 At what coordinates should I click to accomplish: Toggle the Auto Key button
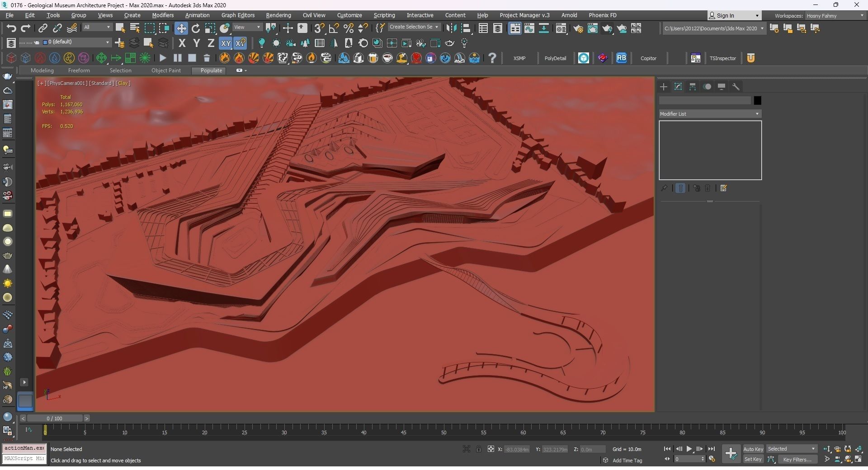click(x=753, y=449)
